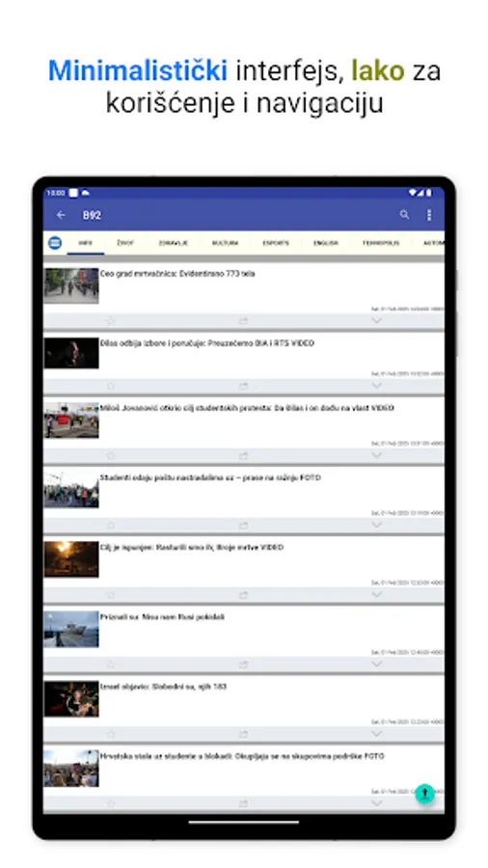Expand the 'Studenti odaju poštu' article chevron
The height and width of the screenshot is (868, 488).
tap(376, 525)
